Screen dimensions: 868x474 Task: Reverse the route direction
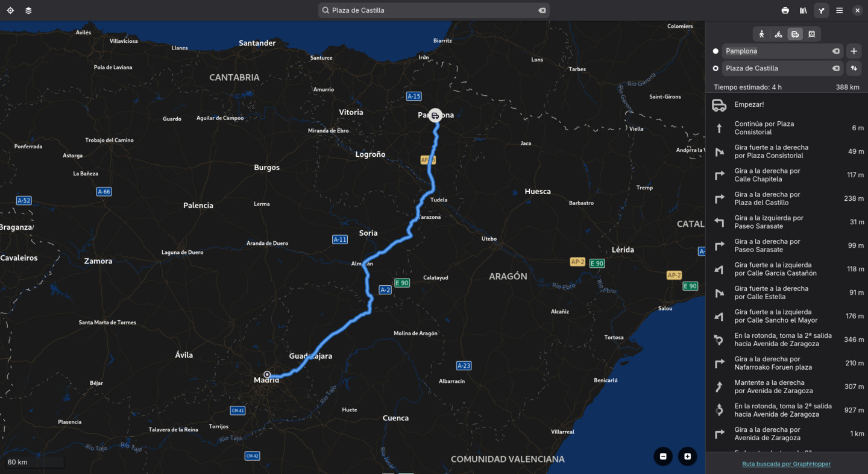tap(854, 68)
